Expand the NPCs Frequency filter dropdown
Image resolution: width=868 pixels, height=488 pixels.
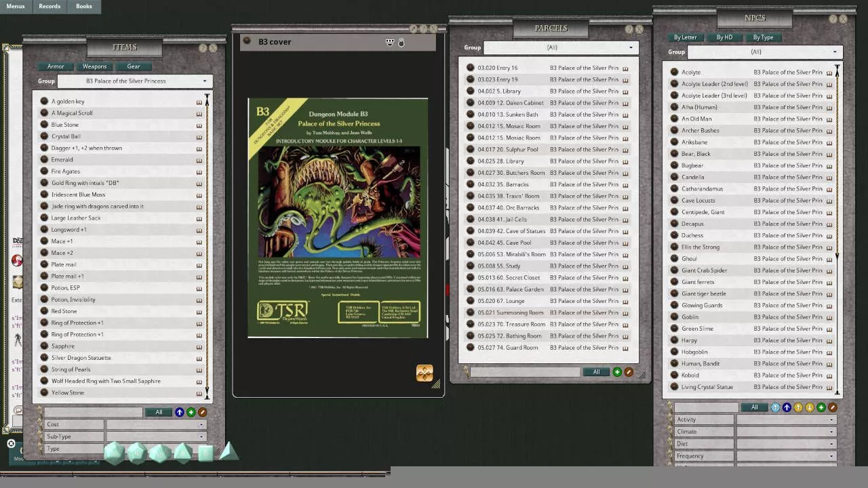pos(787,456)
